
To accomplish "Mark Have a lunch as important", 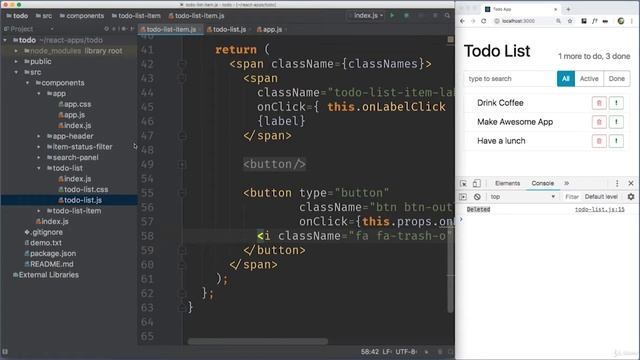I will [616, 141].
